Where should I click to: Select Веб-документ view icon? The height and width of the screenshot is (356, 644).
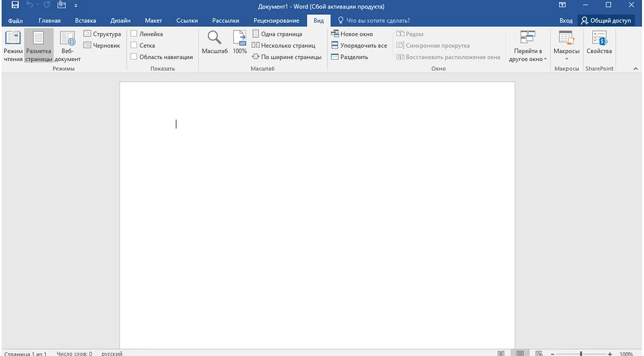68,45
